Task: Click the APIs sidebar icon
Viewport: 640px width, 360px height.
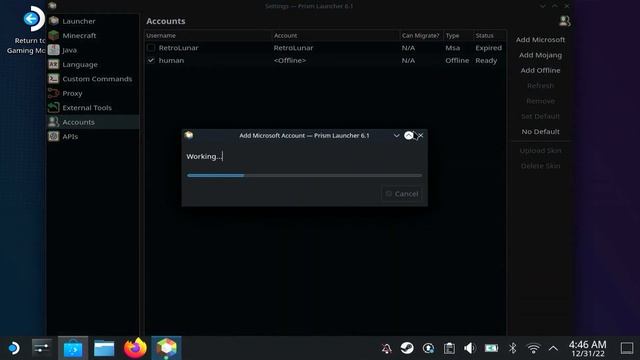Action: tap(53, 136)
